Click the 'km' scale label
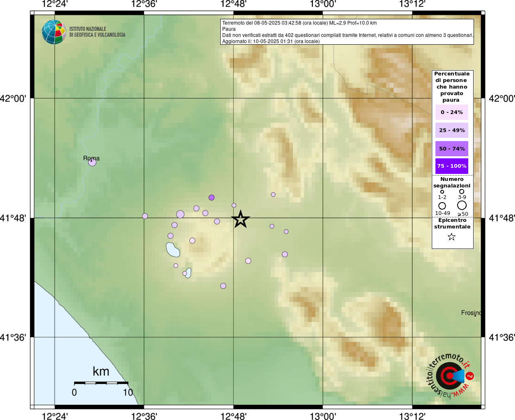Viewport: 515px width, 420px height. [x=101, y=372]
